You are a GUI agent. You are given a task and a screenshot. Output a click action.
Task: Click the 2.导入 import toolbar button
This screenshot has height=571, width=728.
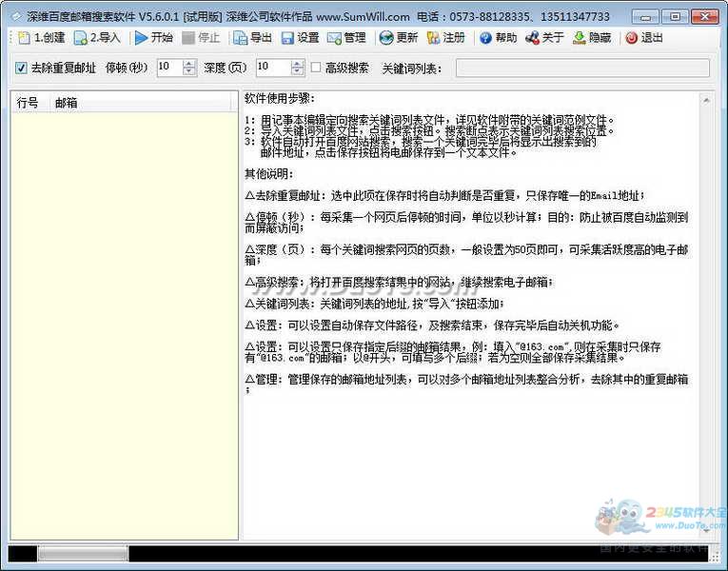(97, 38)
